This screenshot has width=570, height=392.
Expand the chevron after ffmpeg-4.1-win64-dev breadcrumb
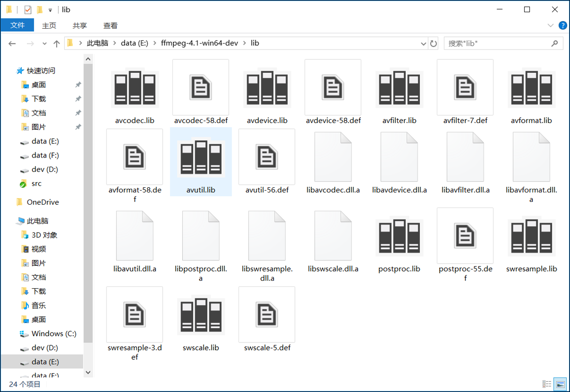(x=245, y=43)
